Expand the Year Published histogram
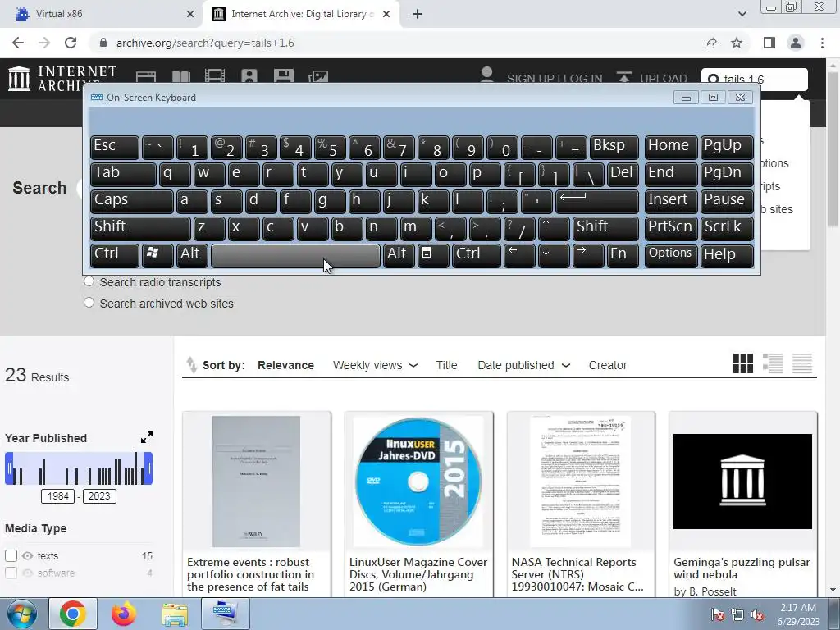Screen dimensions: 840x630 [147, 437]
